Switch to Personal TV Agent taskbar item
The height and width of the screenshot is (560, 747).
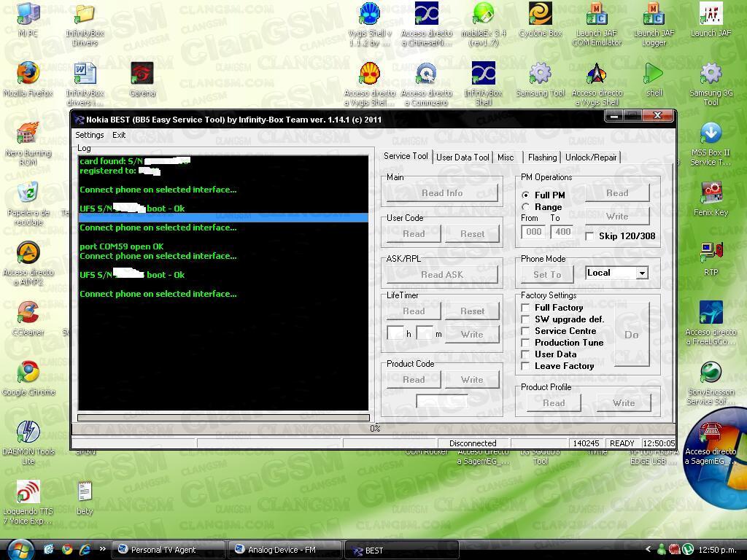[169, 550]
